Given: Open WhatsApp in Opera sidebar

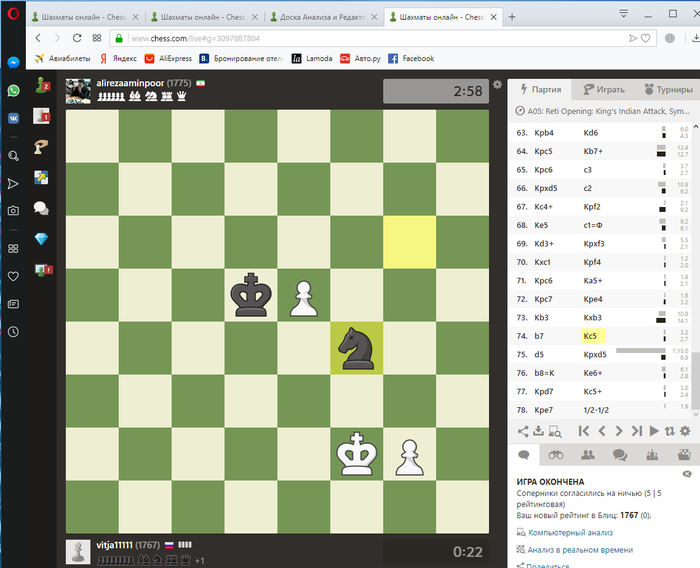Looking at the screenshot, I should (13, 91).
